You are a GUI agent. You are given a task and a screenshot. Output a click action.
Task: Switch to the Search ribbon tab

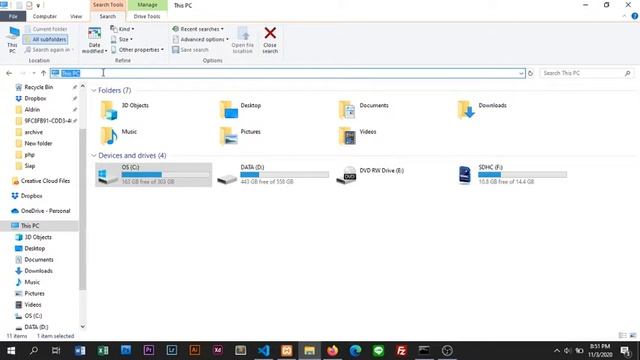(108, 16)
